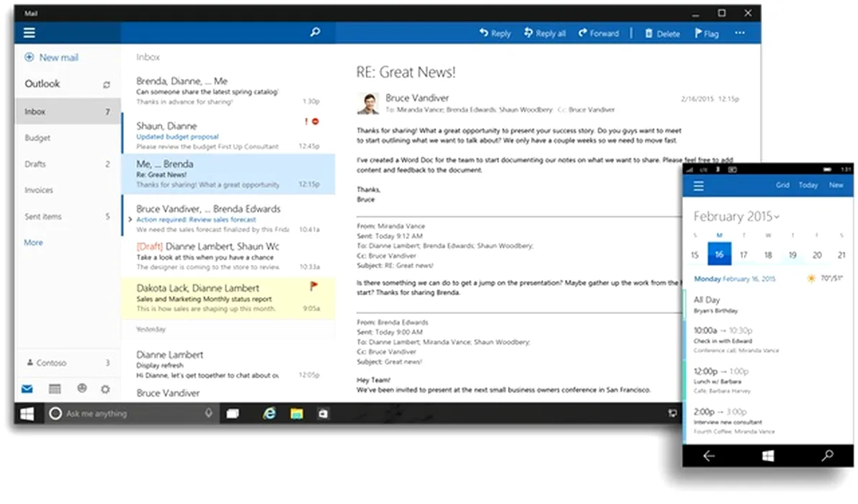Flag the open message

707,33
